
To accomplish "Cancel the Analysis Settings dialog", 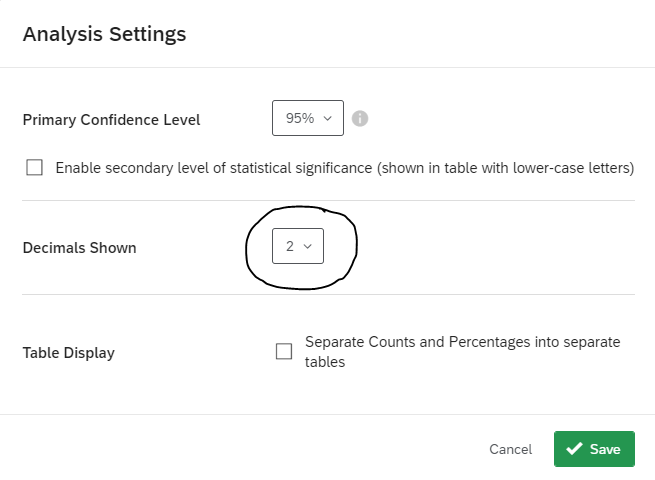I will tap(510, 449).
